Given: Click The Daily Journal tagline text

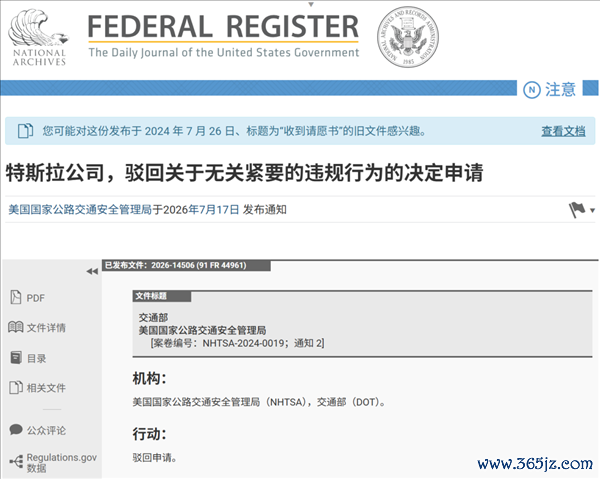Looking at the screenshot, I should [224, 52].
